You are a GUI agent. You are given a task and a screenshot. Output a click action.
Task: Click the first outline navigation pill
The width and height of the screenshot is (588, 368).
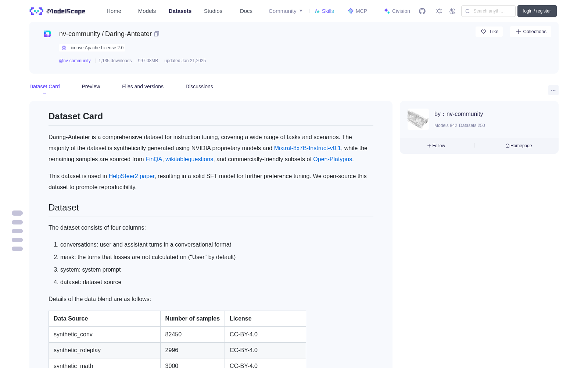tap(17, 213)
